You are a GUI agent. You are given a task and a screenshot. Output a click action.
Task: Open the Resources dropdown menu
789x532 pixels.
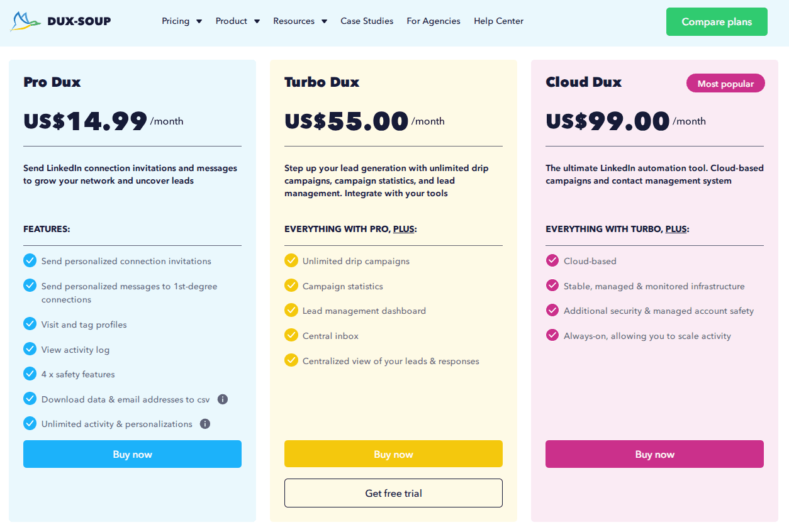(x=300, y=21)
